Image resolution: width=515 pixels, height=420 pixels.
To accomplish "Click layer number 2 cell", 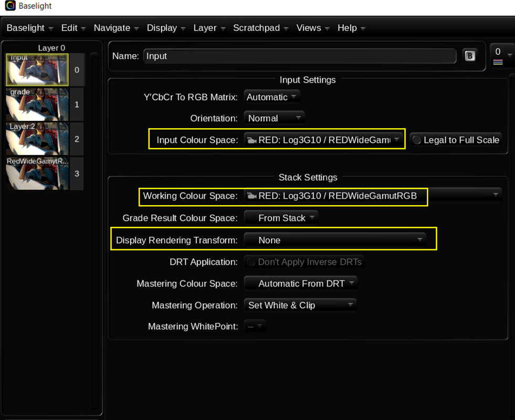I will (77, 139).
